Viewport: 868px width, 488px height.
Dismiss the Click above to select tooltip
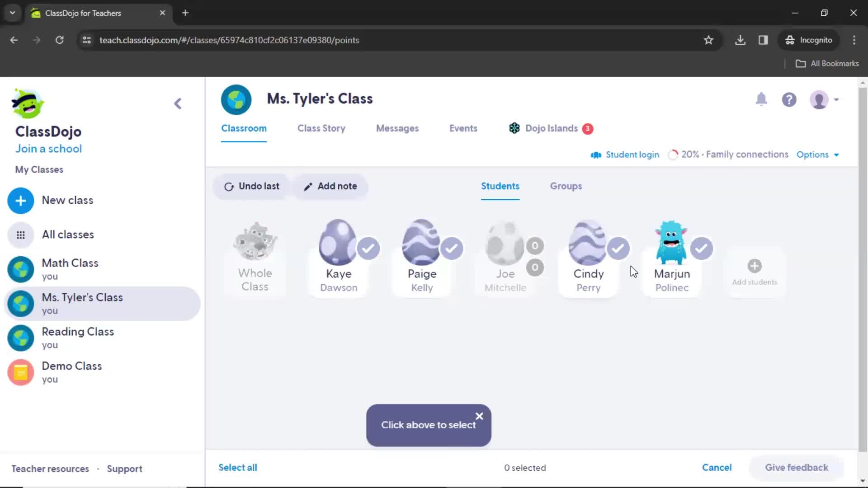click(x=479, y=415)
